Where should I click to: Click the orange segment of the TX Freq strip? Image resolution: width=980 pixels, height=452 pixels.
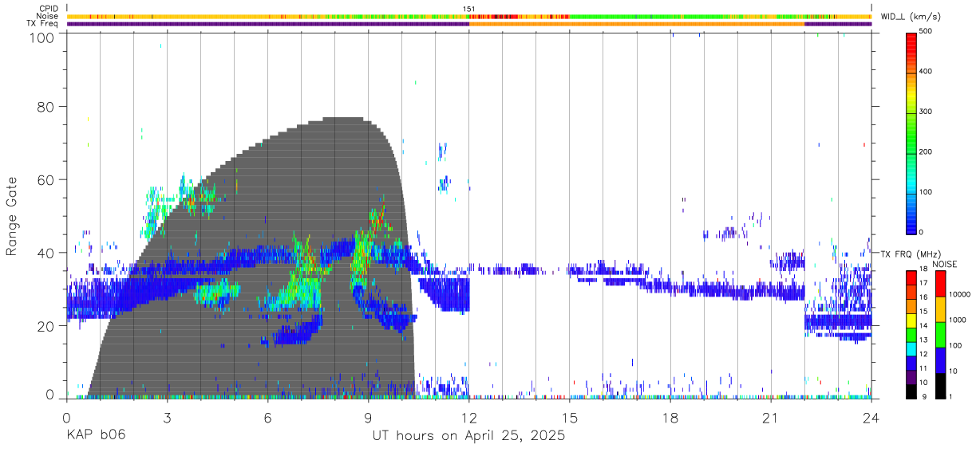click(637, 24)
